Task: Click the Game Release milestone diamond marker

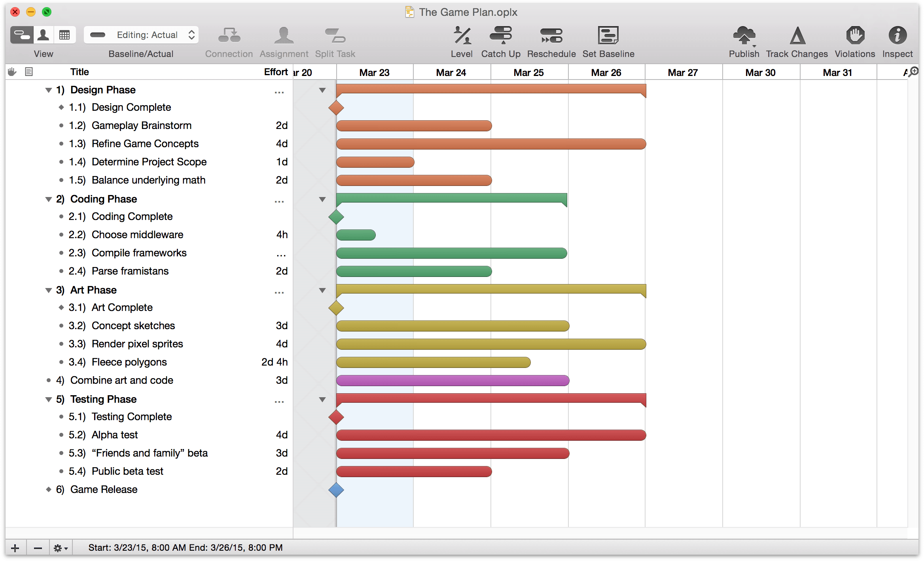Action: 334,488
